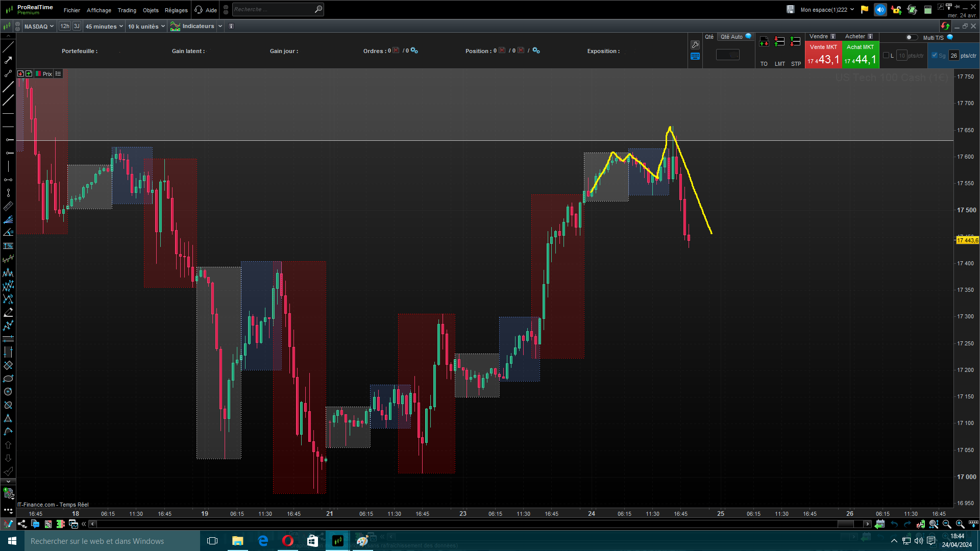Click the Indicateurs chart icon
980x551 pixels.
[175, 26]
